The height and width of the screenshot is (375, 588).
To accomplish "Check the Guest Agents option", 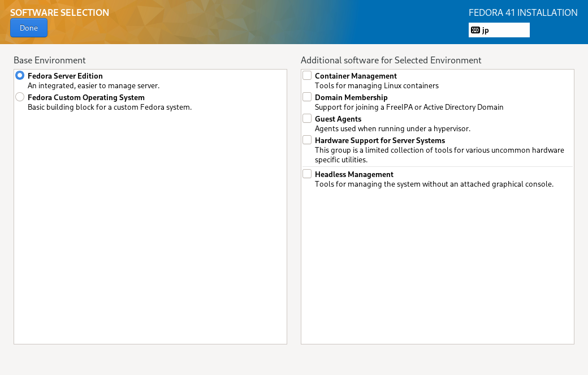I will [307, 119].
